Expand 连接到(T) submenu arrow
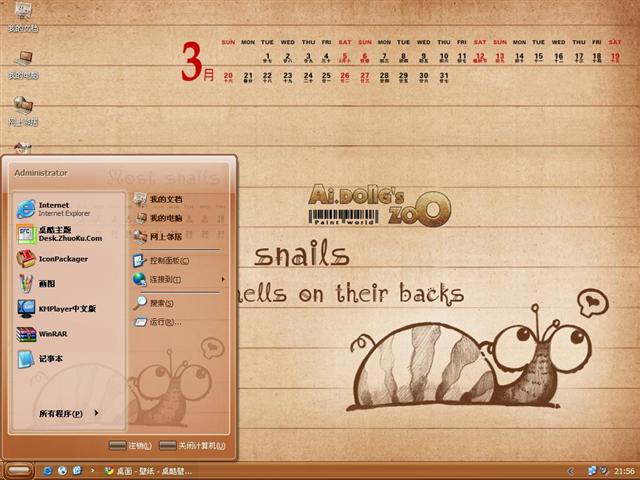640x480 pixels. (223, 279)
